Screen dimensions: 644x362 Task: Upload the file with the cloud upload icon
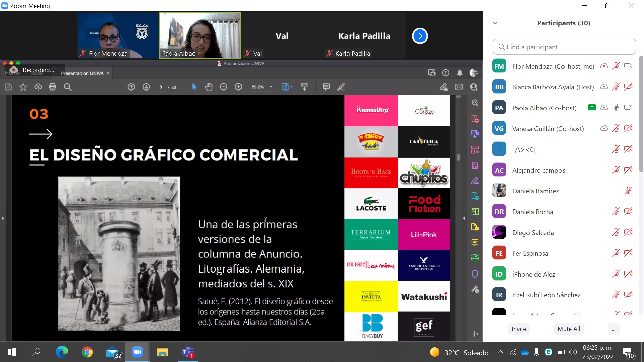point(38,87)
